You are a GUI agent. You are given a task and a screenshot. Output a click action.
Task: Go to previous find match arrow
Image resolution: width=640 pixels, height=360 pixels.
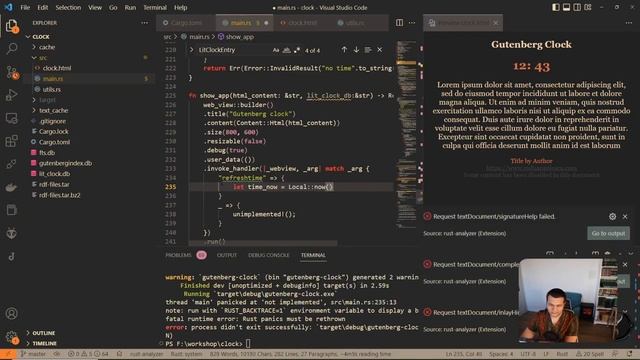344,50
